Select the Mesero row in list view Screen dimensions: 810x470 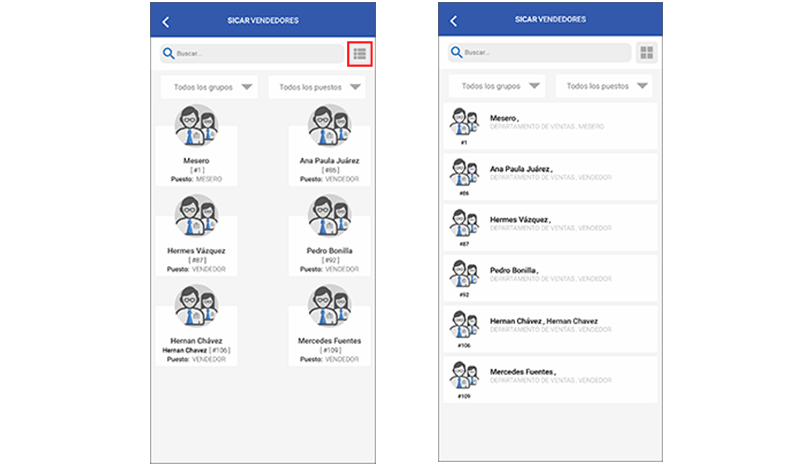[x=550, y=124]
